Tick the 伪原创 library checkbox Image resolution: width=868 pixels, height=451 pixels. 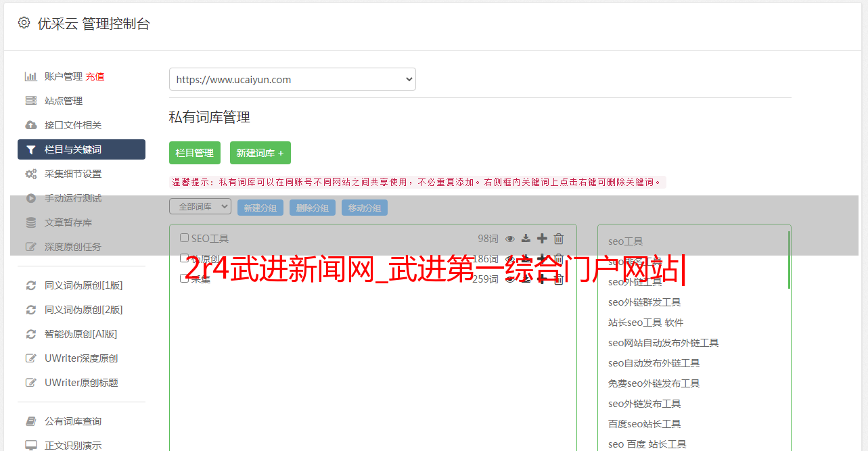point(184,258)
